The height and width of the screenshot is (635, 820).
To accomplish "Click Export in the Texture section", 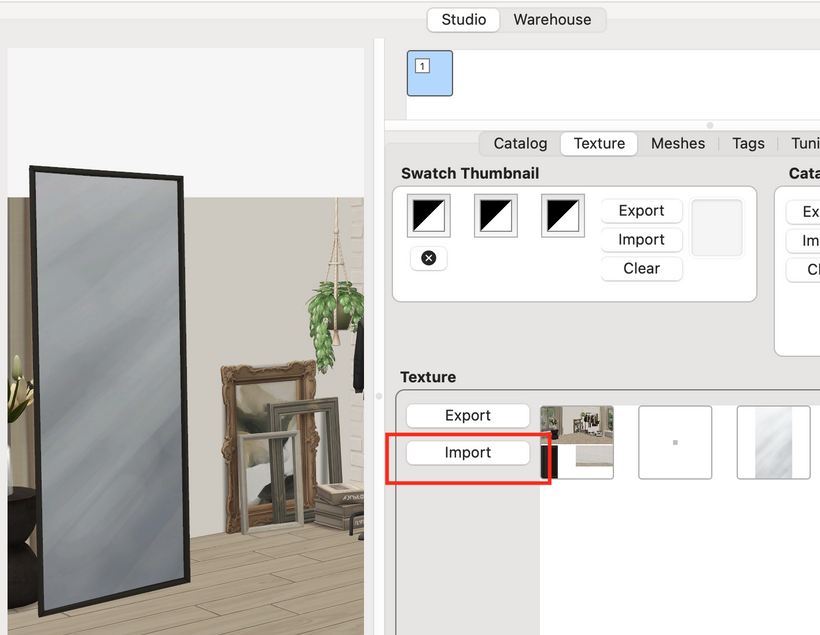I will pyautogui.click(x=468, y=416).
